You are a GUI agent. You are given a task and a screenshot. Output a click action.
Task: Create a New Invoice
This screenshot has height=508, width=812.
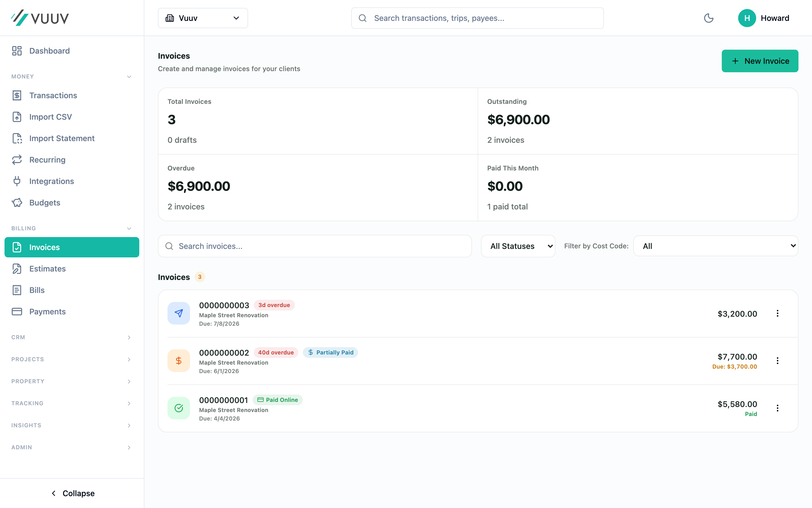pyautogui.click(x=760, y=61)
